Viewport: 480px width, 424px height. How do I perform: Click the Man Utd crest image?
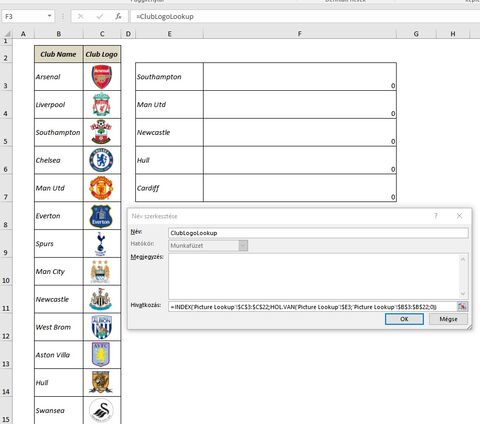101,188
